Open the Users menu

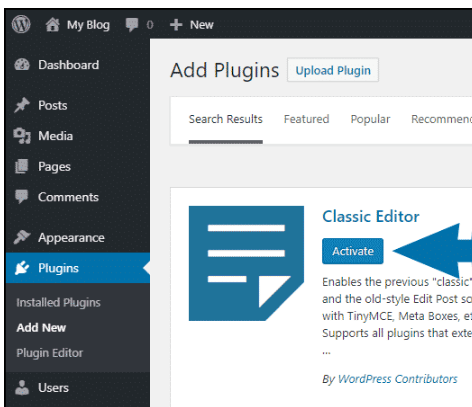pos(53,388)
